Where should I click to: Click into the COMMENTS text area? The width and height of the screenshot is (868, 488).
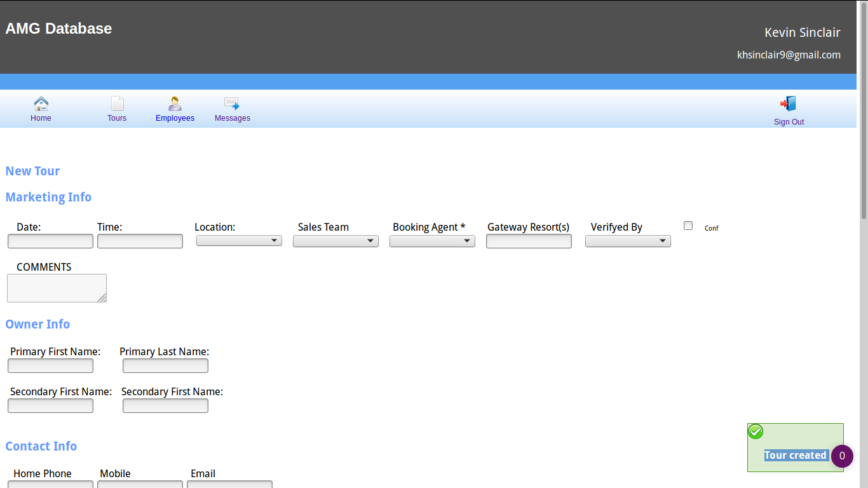coord(57,288)
